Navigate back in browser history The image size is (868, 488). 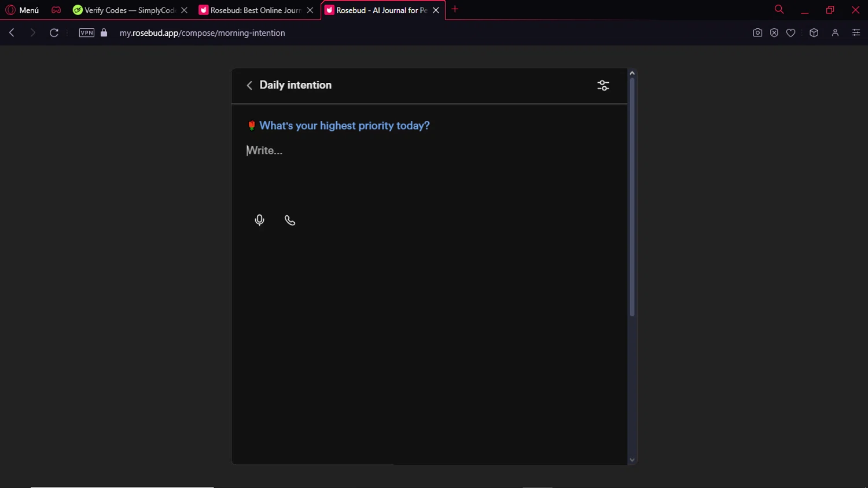point(12,32)
